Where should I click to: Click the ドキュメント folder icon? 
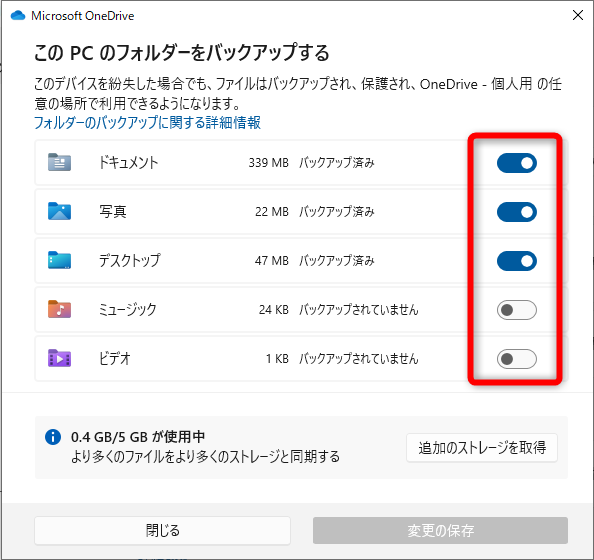pyautogui.click(x=59, y=162)
